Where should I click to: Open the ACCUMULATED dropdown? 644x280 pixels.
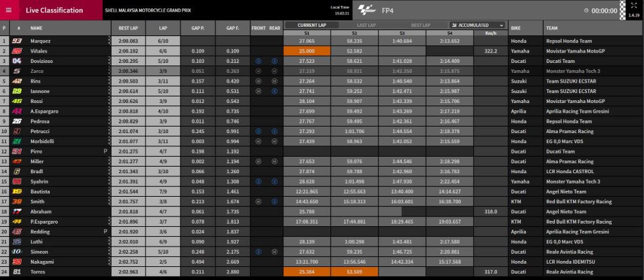(x=478, y=25)
